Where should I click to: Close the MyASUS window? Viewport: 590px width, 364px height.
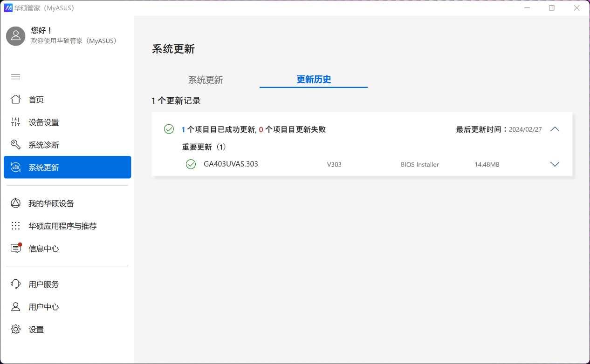click(577, 8)
